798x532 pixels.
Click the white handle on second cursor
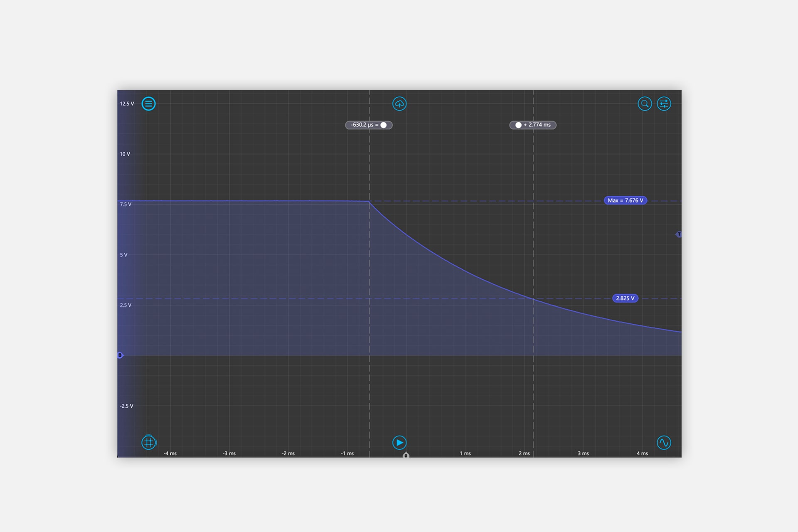[x=518, y=125]
